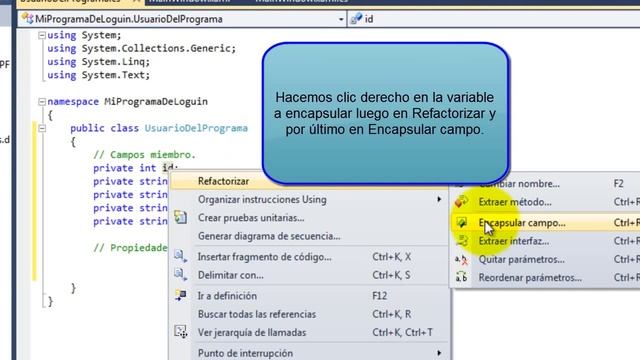640x360 pixels.
Task: Choose Ver jerarquía de llamadas
Action: point(309,332)
